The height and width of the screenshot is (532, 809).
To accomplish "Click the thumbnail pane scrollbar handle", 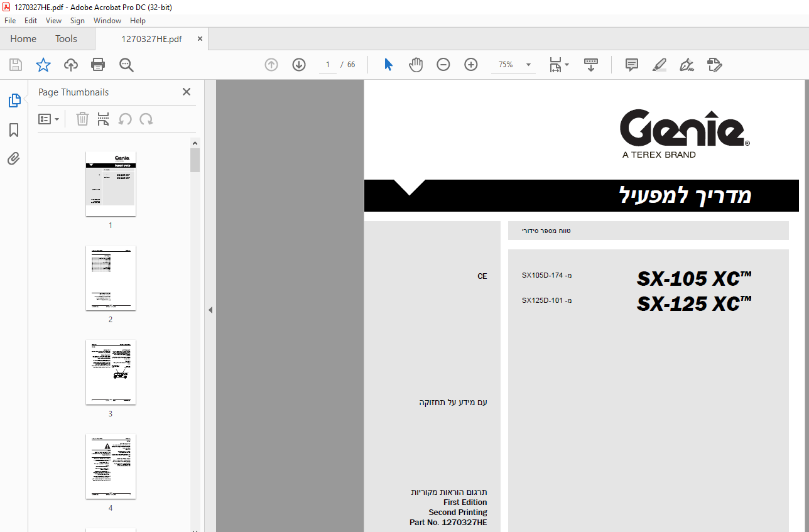I will click(195, 160).
